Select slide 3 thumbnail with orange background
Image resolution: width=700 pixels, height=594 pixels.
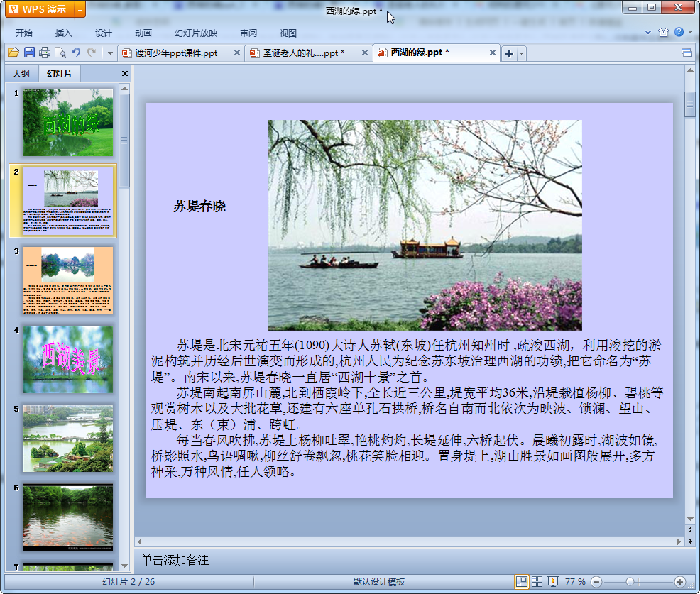(68, 280)
